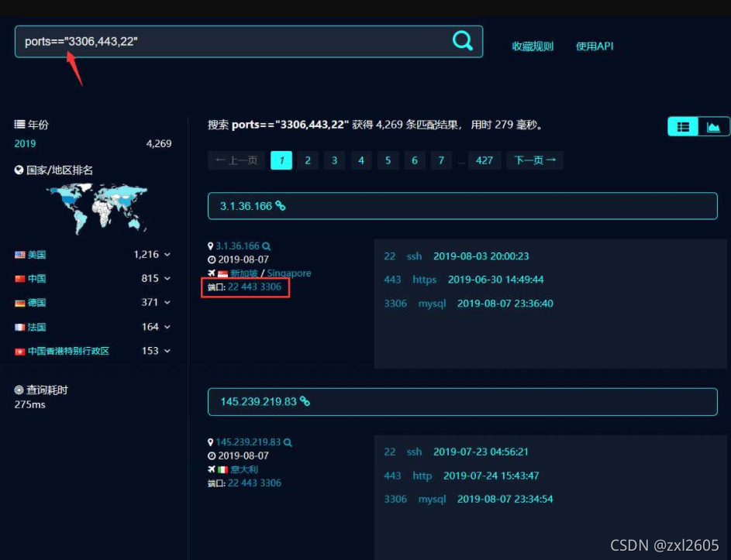The width and height of the screenshot is (731, 560).
Task: Select mysql row dated 2019-08-07 23:36:40
Action: [x=468, y=304]
